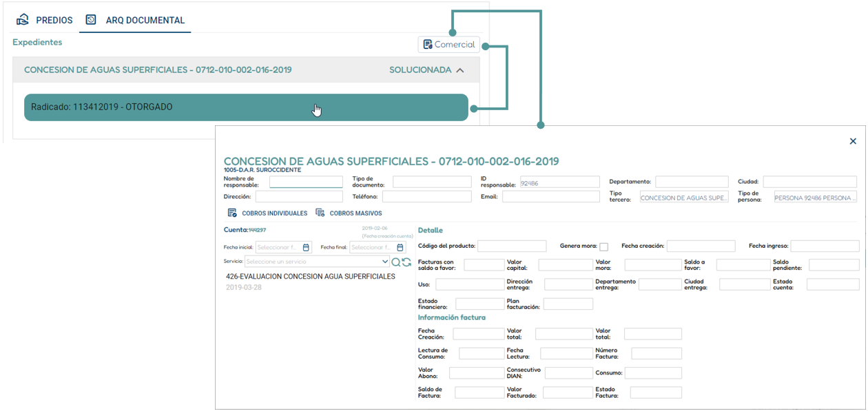Focus the Estado financiero field
The height and width of the screenshot is (411, 868).
480,304
